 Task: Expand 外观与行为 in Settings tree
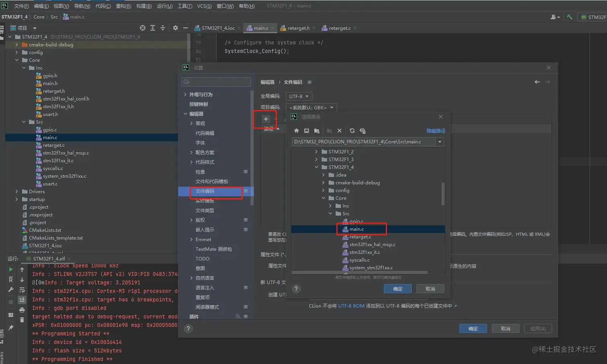click(185, 94)
